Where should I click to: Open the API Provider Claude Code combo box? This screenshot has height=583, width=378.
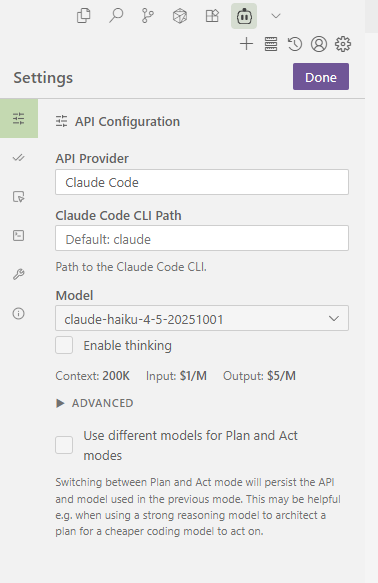[x=202, y=182]
